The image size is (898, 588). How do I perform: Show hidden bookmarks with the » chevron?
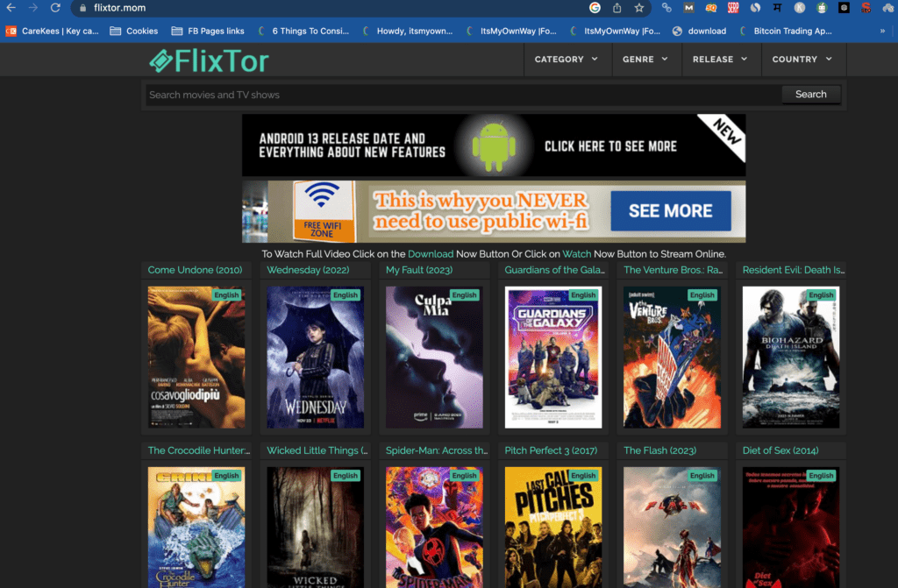pos(882,31)
